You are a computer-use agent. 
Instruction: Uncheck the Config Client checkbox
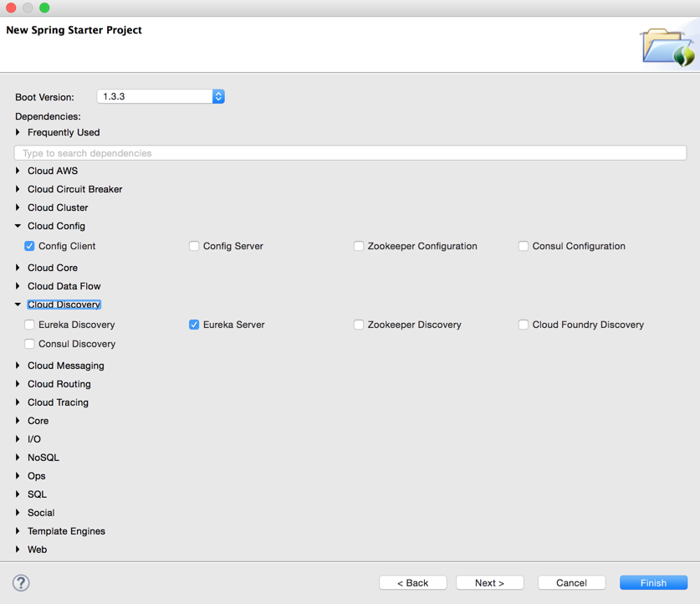[29, 246]
